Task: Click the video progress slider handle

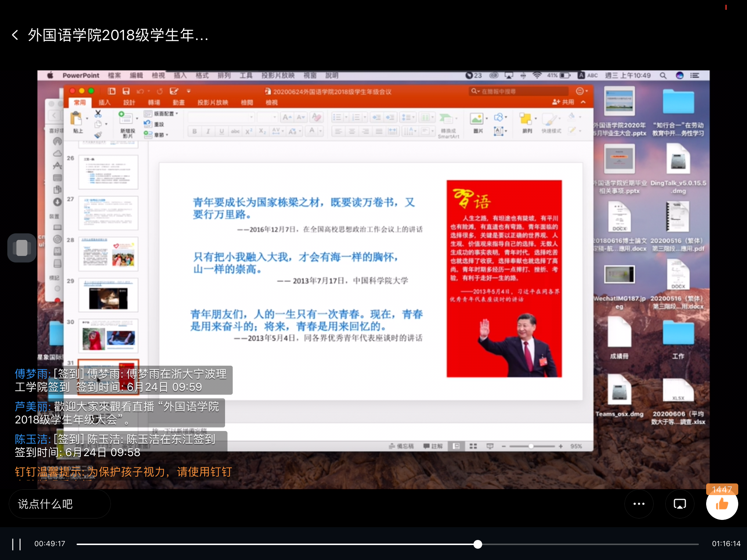Action: tap(477, 544)
